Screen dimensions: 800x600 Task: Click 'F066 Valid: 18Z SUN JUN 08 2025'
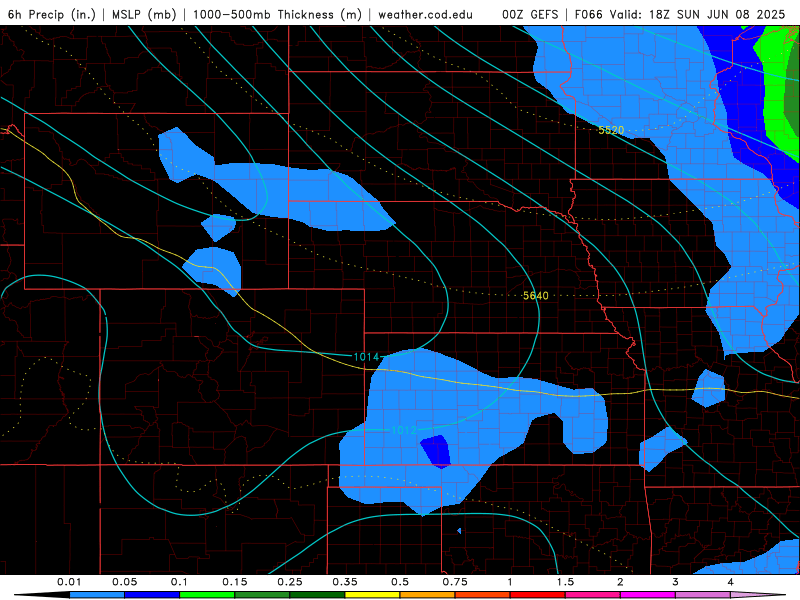[680, 14]
